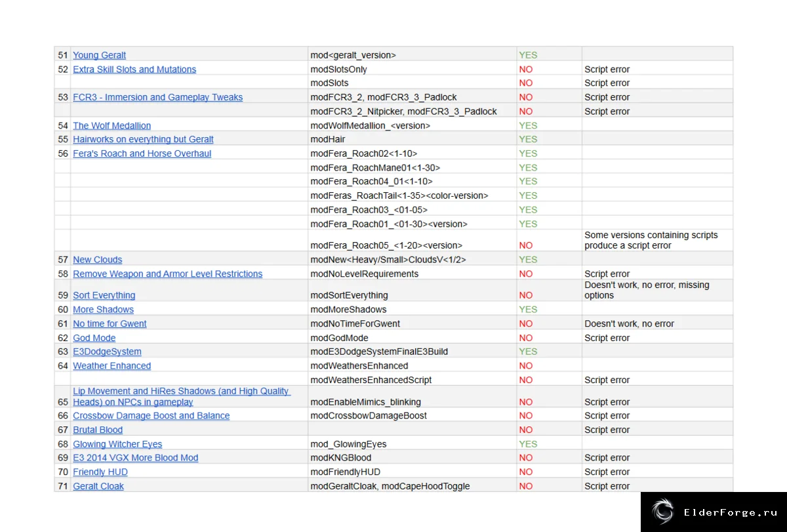
Task: Open Crossbow Damage Boost and Balance link
Action: click(x=151, y=416)
